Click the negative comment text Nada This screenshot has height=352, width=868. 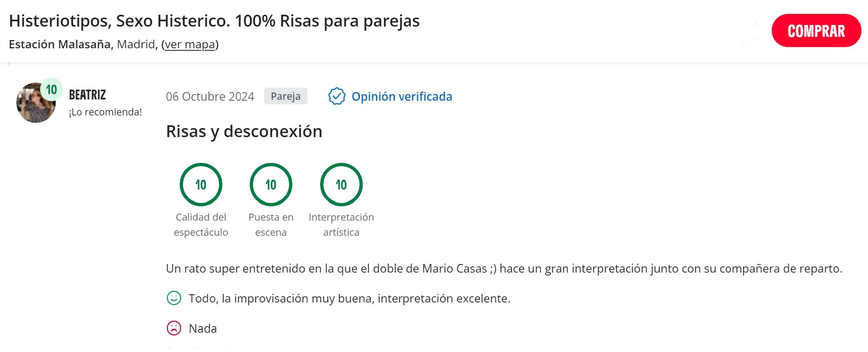coord(203,328)
